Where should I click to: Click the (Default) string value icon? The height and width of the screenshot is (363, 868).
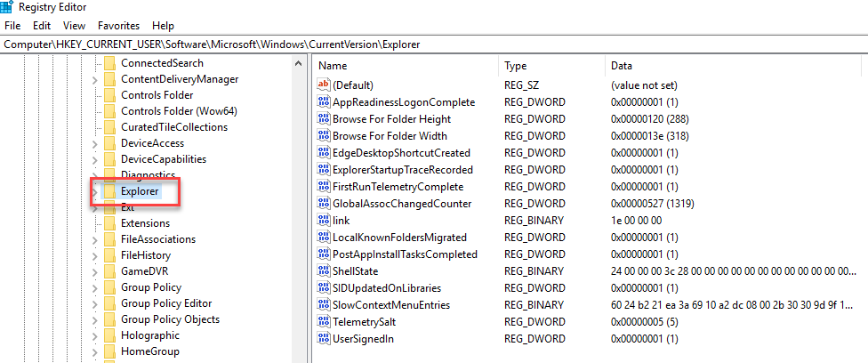324,85
